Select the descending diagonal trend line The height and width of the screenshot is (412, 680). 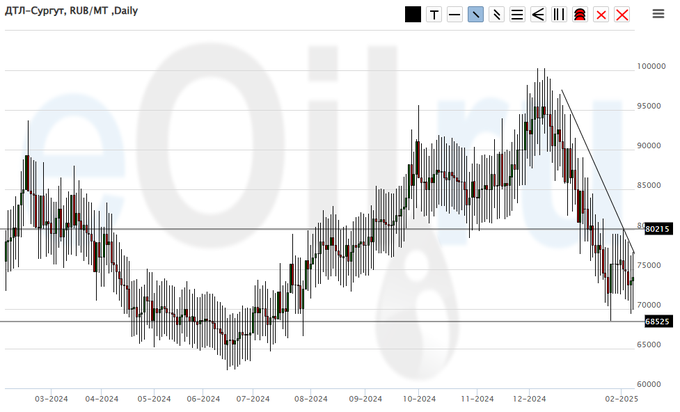coord(596,168)
